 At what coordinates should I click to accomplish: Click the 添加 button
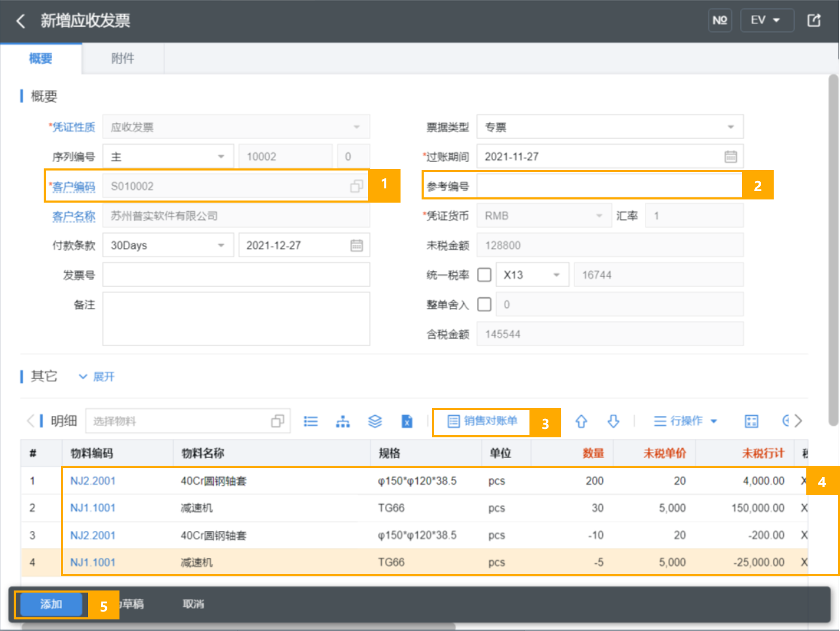pyautogui.click(x=51, y=604)
